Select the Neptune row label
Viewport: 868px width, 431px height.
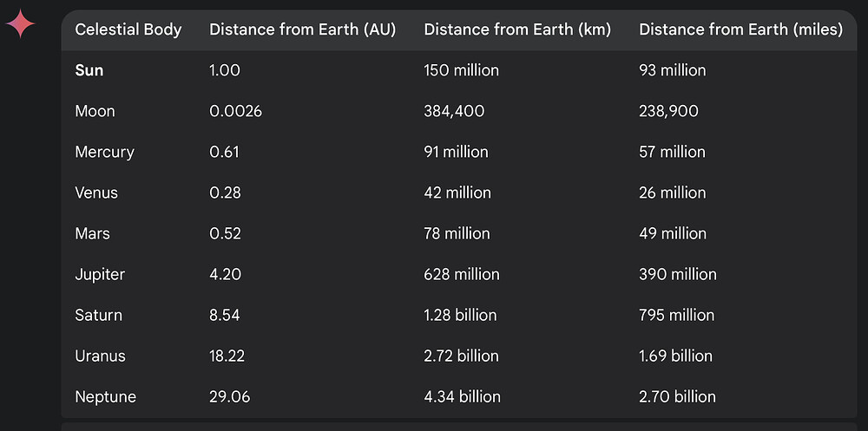click(106, 396)
